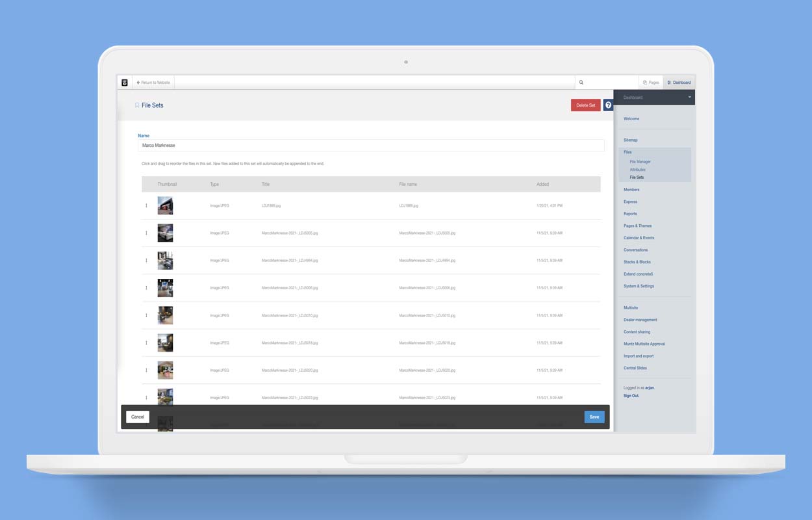The height and width of the screenshot is (520, 812).
Task: Click the concrete5 logo icon
Action: point(125,83)
